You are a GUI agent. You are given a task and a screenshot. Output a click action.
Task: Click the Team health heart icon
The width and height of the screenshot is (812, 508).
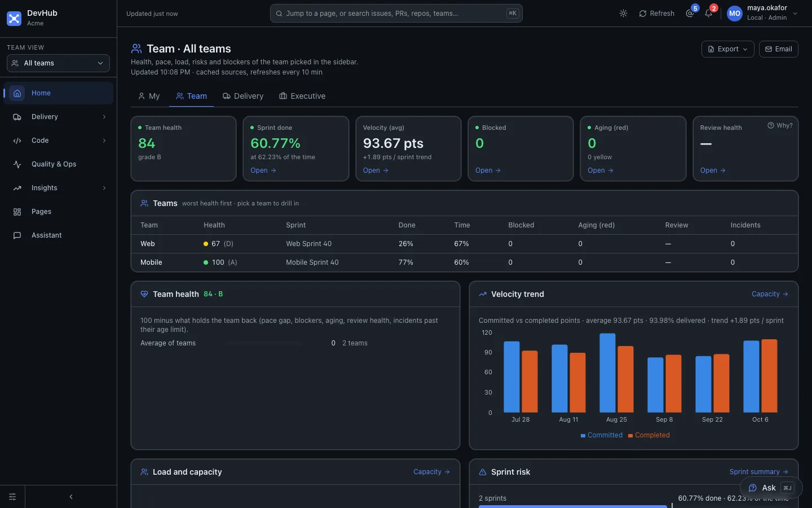click(x=144, y=294)
